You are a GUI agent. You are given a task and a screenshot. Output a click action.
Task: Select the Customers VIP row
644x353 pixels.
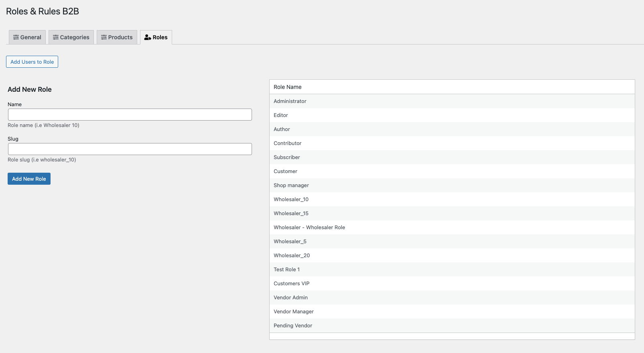coord(452,283)
